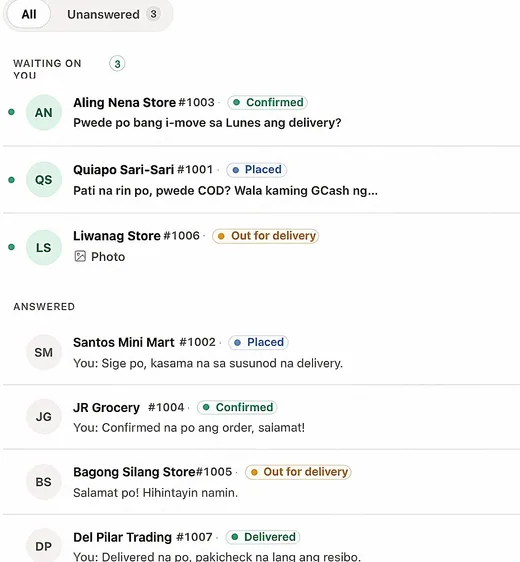The height and width of the screenshot is (562, 520).
Task: Select the Placed status badge on order #1001
Action: pyautogui.click(x=257, y=170)
